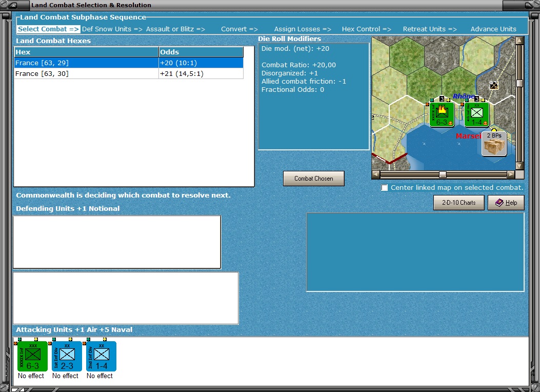Click Fractional Odds: 0 line
The width and height of the screenshot is (540, 392).
[x=292, y=90]
